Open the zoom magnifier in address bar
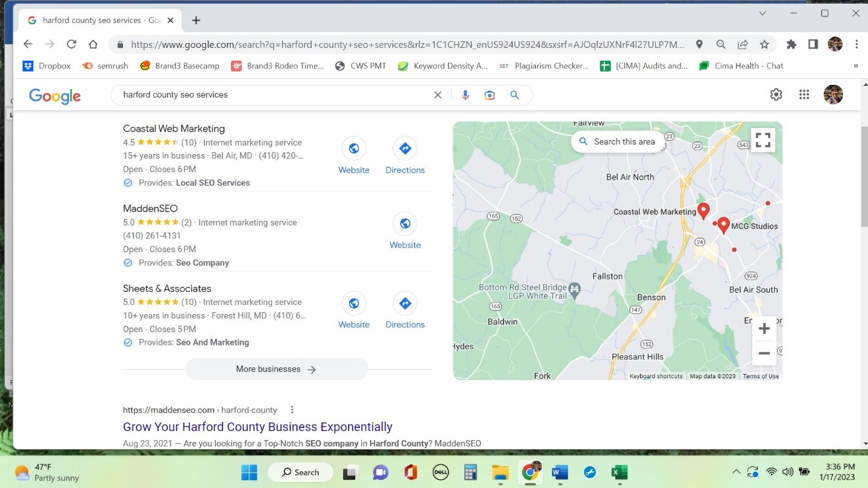The width and height of the screenshot is (868, 488). pos(721,44)
